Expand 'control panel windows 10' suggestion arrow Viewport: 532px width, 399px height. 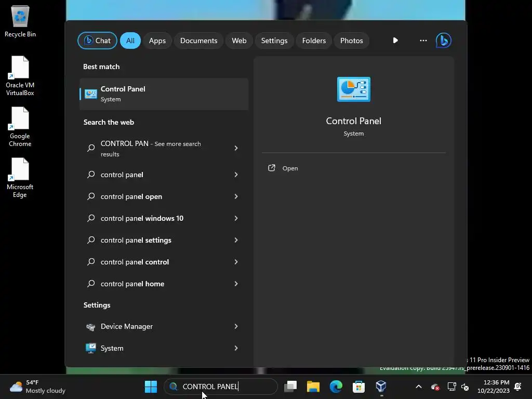(x=236, y=218)
